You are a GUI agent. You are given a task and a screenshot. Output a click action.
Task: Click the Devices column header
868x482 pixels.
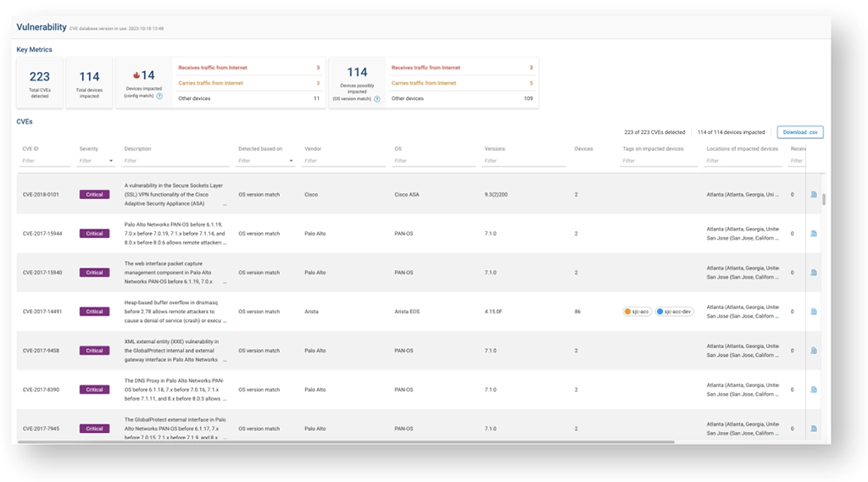point(583,149)
